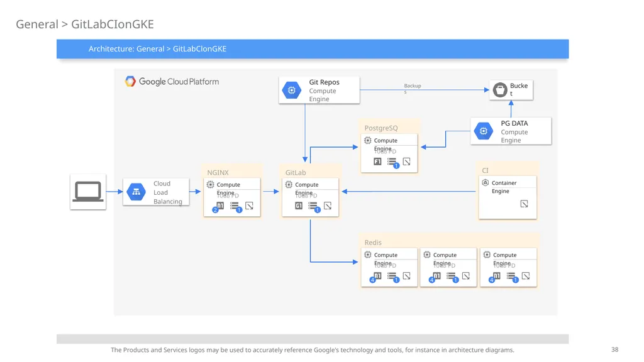Click the PostgreSQL memory icon
This screenshot has width=644, height=362.
click(x=377, y=162)
